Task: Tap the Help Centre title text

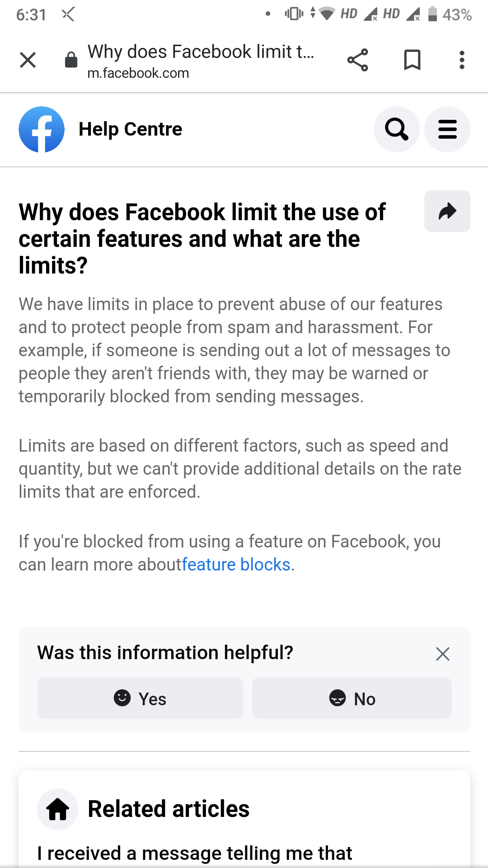Action: point(130,129)
